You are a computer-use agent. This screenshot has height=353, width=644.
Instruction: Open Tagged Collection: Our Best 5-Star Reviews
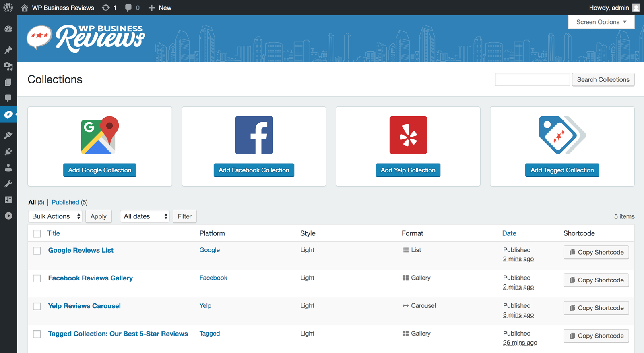pos(118,334)
